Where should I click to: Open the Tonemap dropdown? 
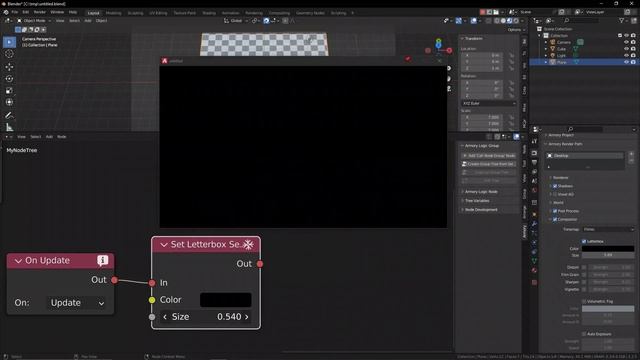[608, 229]
